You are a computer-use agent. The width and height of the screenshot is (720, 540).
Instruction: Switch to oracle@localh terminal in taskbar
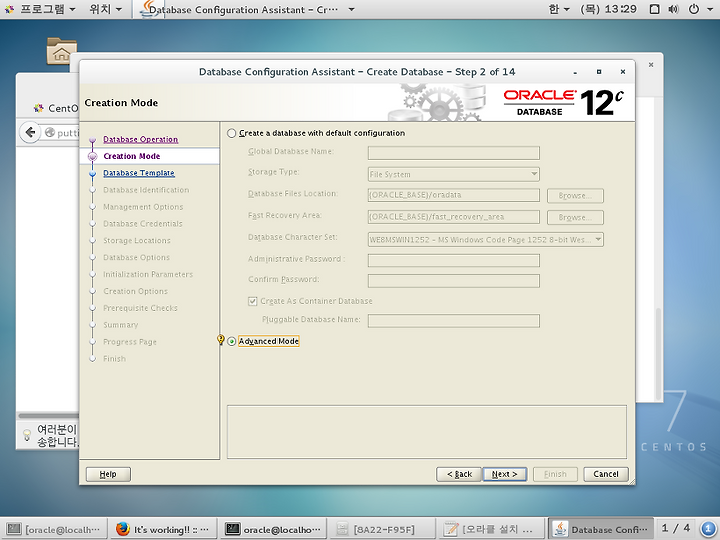(54, 529)
